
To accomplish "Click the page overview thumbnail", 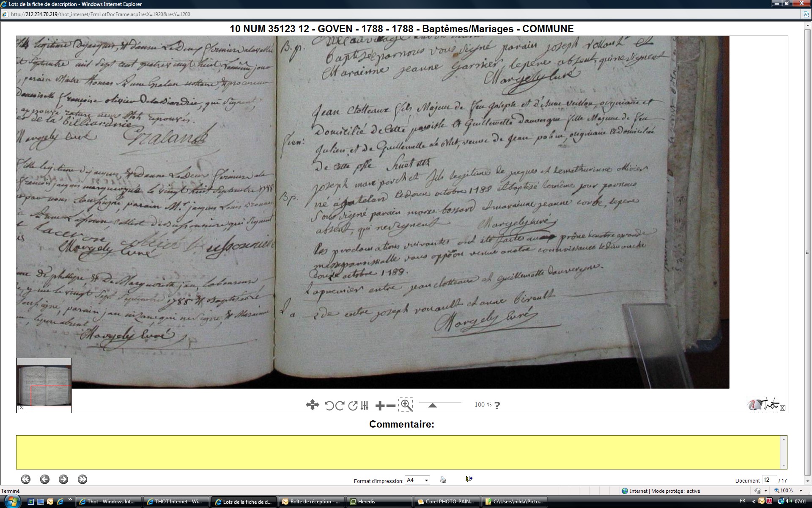I will tap(44, 382).
